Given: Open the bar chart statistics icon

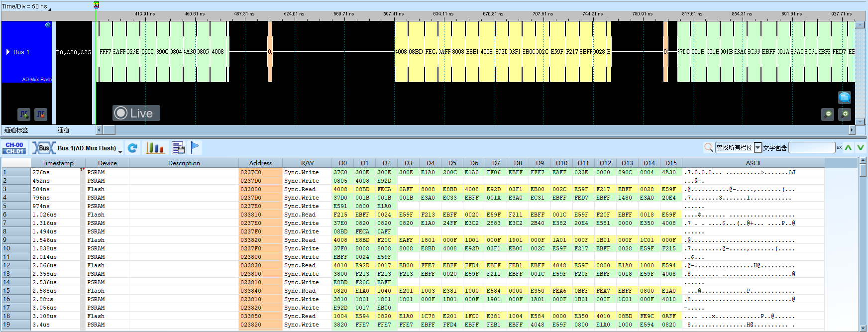Looking at the screenshot, I should [155, 148].
